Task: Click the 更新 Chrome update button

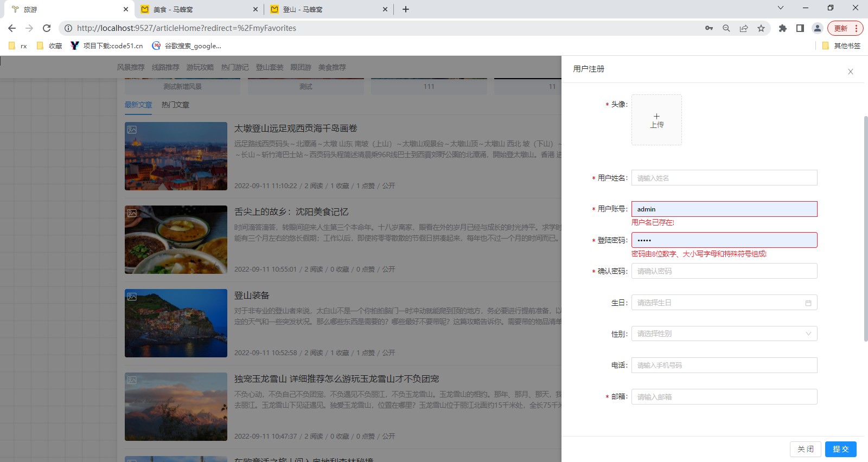Action: click(x=841, y=28)
